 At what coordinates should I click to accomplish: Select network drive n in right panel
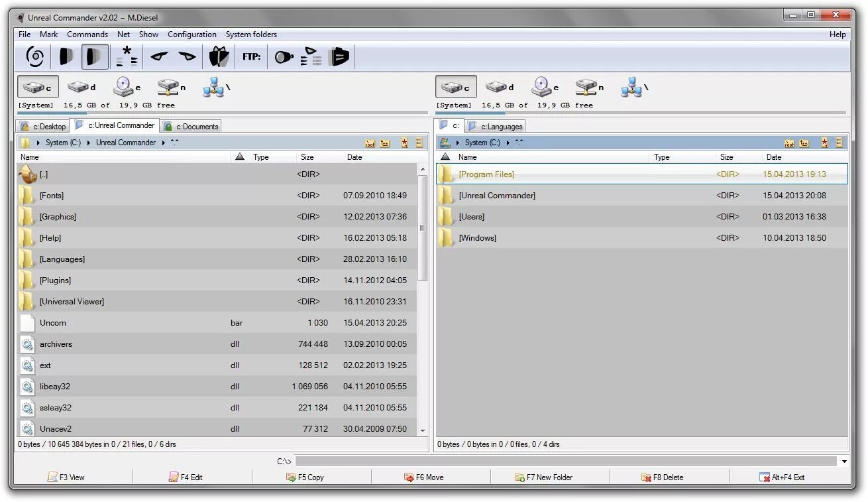point(590,87)
